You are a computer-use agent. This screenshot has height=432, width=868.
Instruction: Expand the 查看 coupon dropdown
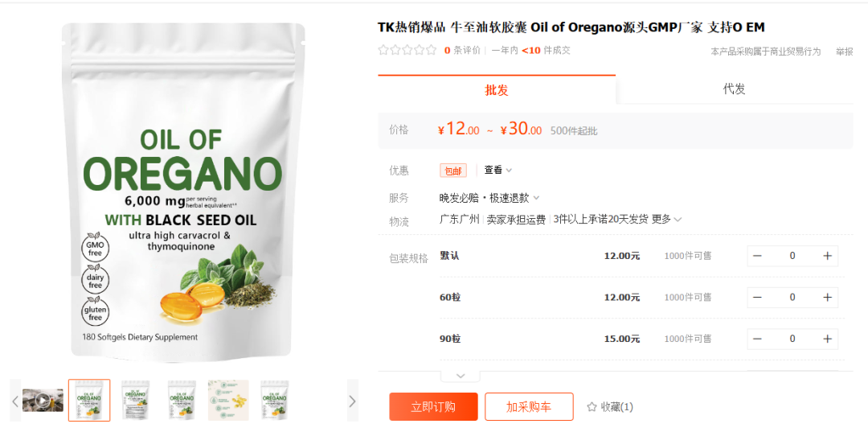[x=498, y=170]
